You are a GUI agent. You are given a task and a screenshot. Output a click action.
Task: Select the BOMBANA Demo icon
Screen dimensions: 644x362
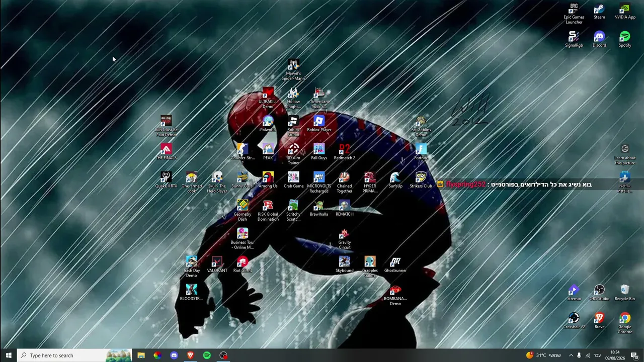point(395,296)
